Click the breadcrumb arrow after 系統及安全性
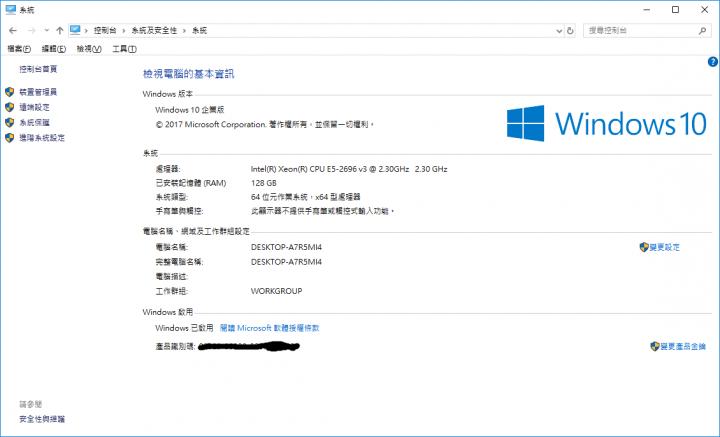The image size is (720, 437). tap(184, 31)
